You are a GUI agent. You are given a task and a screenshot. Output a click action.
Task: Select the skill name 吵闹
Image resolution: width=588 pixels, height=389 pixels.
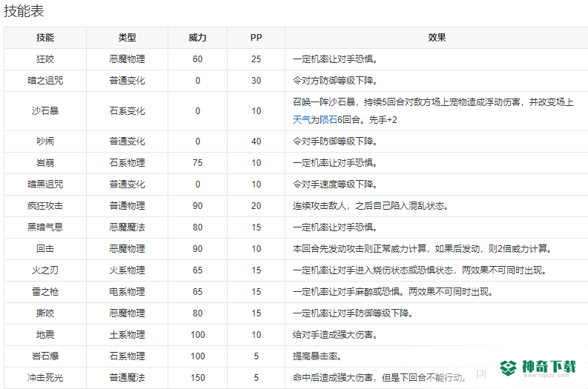pyautogui.click(x=45, y=142)
